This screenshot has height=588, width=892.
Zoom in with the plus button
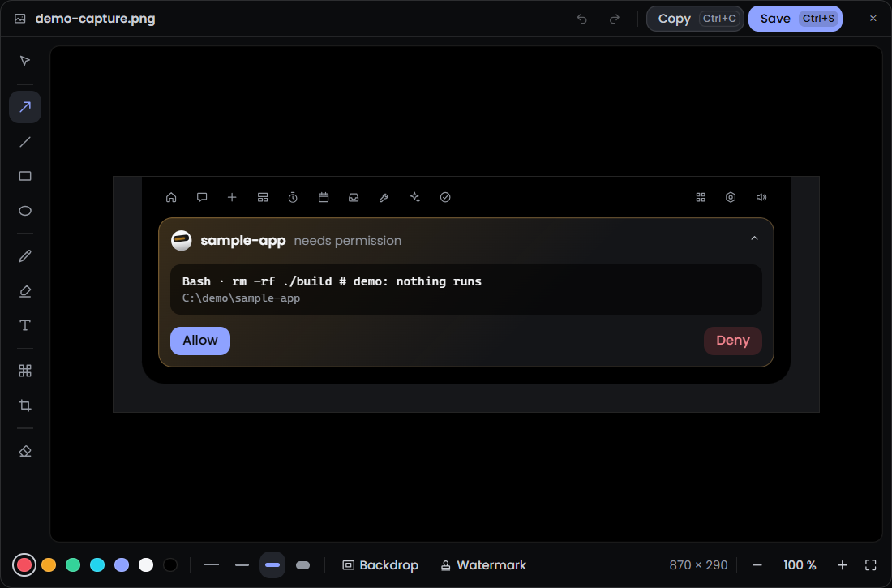click(x=843, y=565)
